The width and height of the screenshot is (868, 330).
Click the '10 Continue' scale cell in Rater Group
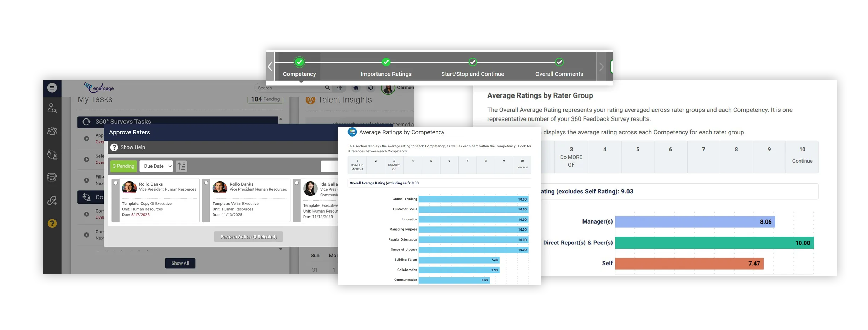coord(802,157)
